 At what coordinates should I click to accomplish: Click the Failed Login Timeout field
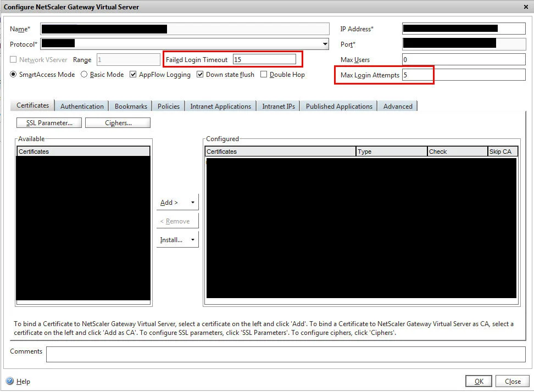(x=264, y=59)
